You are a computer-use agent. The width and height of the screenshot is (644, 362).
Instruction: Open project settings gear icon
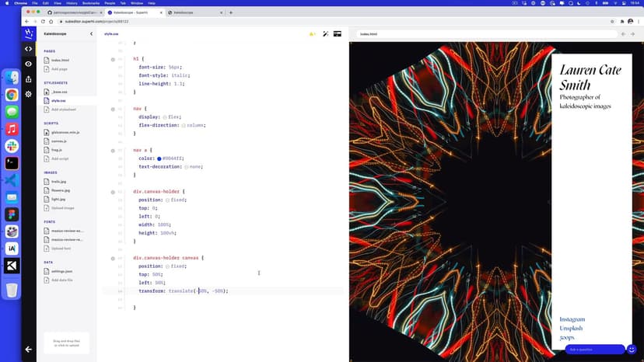click(x=29, y=94)
